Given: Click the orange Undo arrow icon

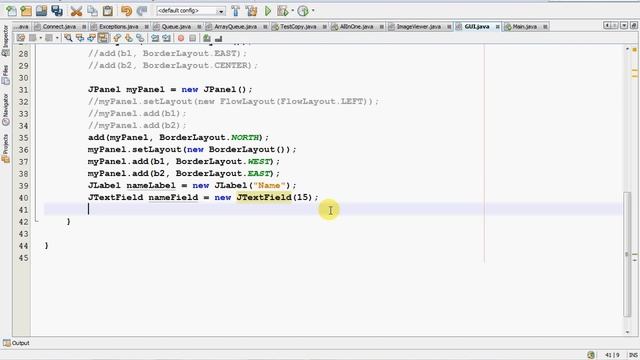Looking at the screenshot, I should tap(127, 11).
